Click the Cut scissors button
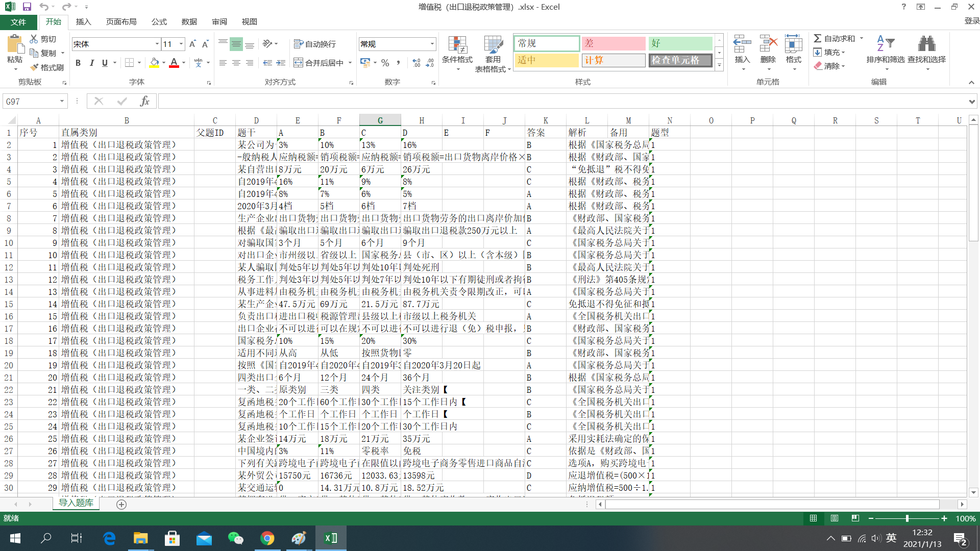The width and height of the screenshot is (980, 551). [x=43, y=39]
